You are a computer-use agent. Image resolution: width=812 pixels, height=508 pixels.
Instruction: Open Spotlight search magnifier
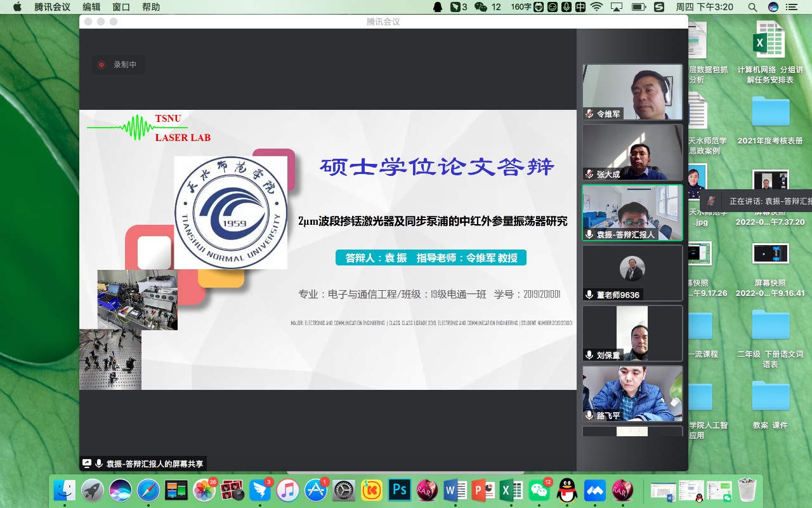point(752,7)
